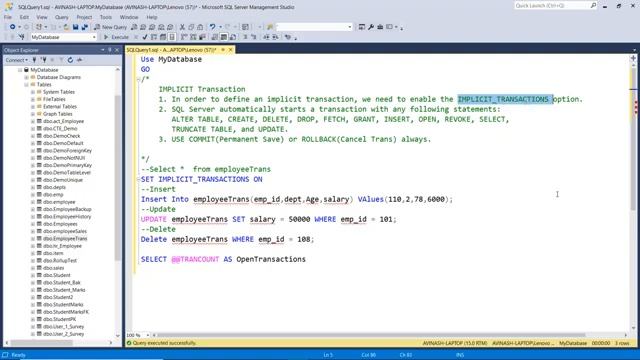The width and height of the screenshot is (640, 360).
Task: Collapse the MyDatabase tree node
Action: pyautogui.click(x=20, y=70)
